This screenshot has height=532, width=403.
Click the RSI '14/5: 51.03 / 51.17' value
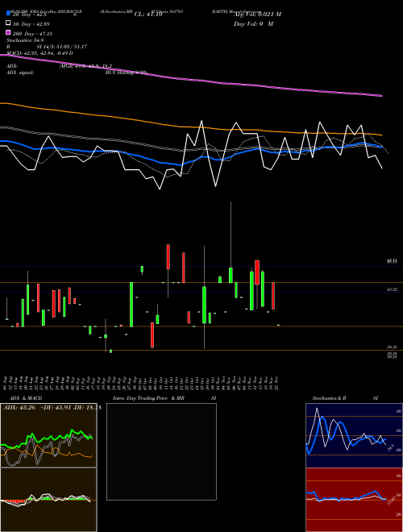point(64,47)
